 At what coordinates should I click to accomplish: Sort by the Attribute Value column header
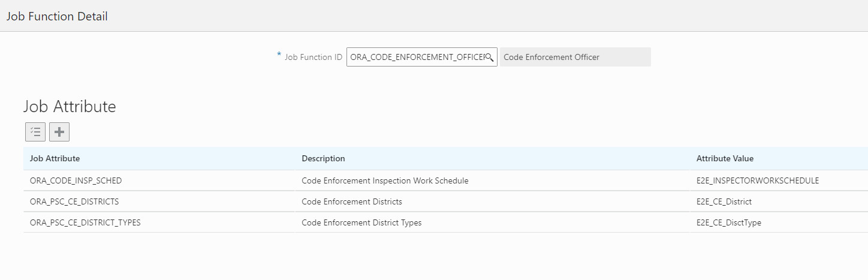[x=725, y=159]
